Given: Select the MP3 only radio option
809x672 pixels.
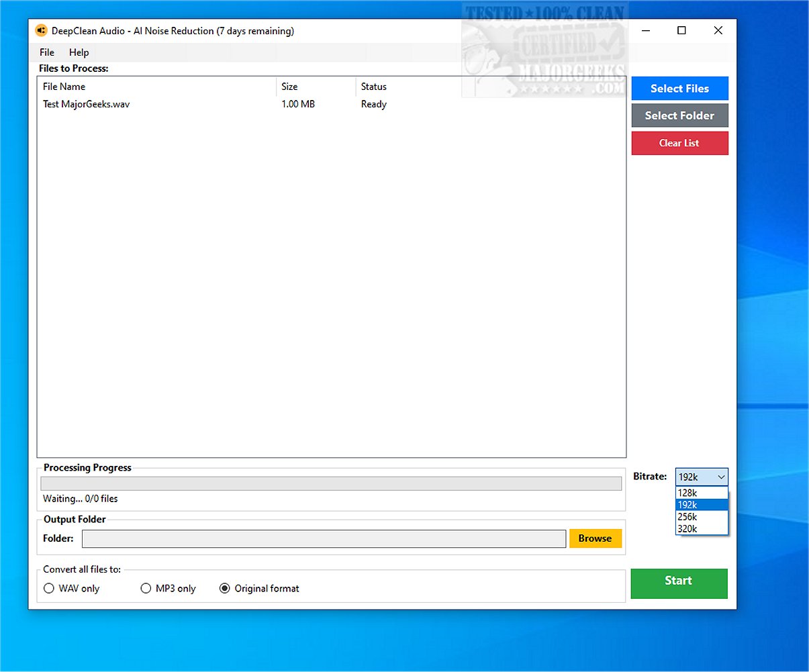Looking at the screenshot, I should tap(169, 589).
